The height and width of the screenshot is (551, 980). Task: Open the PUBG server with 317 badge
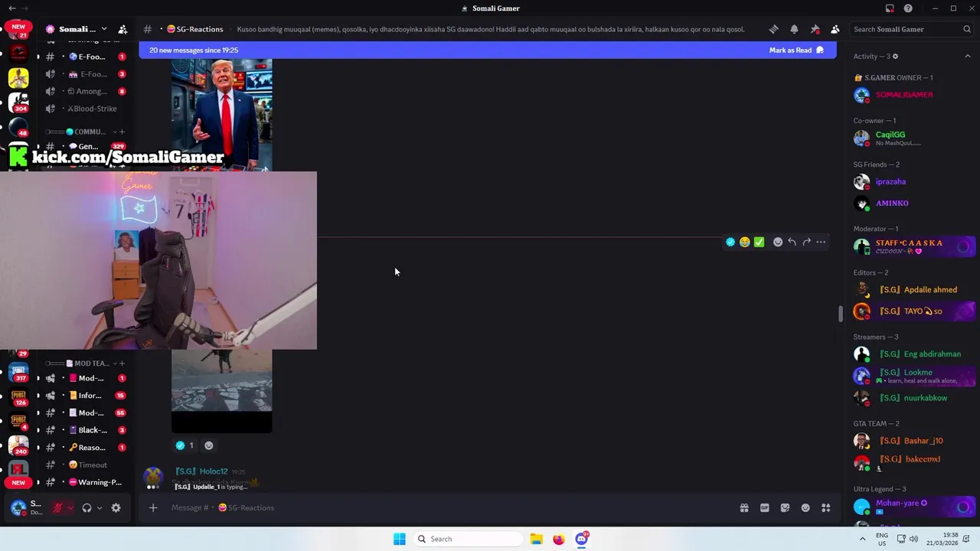pyautogui.click(x=18, y=373)
